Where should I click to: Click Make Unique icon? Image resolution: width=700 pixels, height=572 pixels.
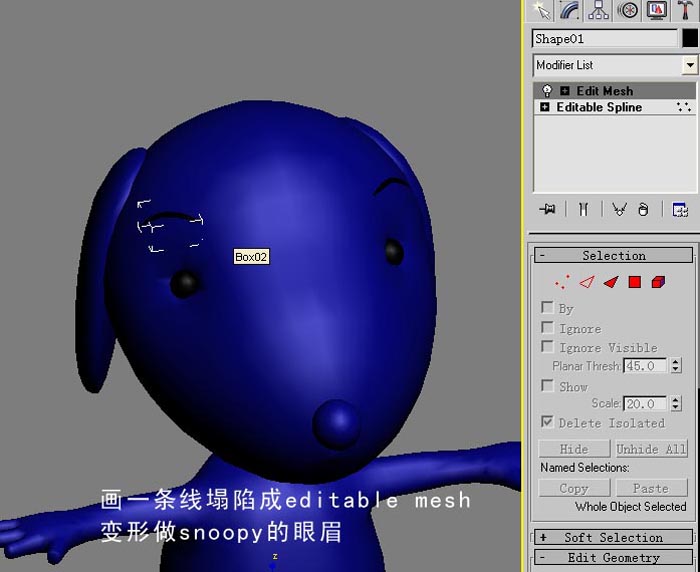click(x=619, y=209)
